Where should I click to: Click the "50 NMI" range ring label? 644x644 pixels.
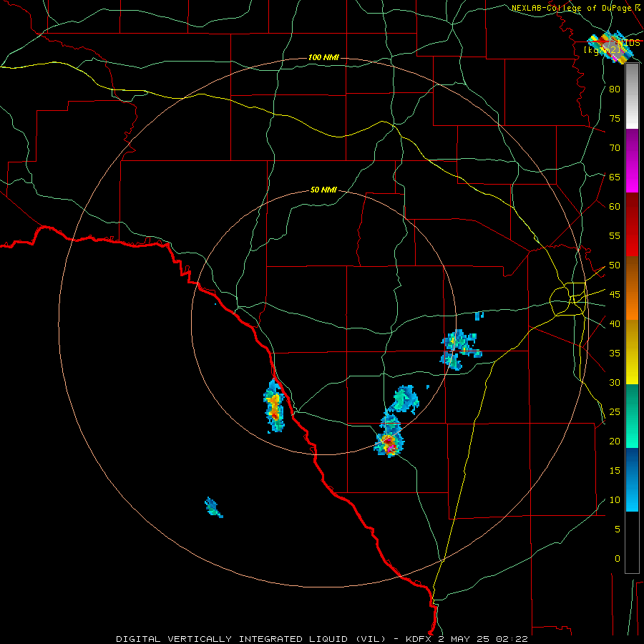[323, 190]
